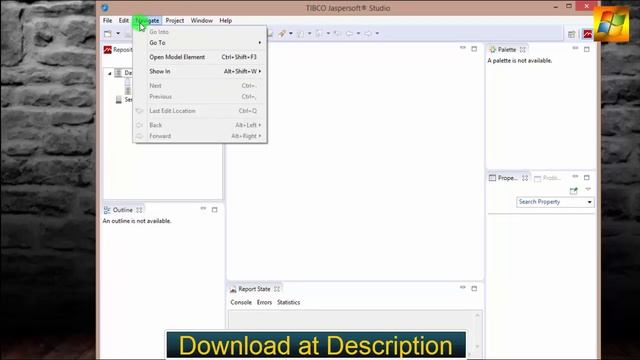Minimize the Properties panel
Viewport: 640px width, 360px height.
coord(576,177)
